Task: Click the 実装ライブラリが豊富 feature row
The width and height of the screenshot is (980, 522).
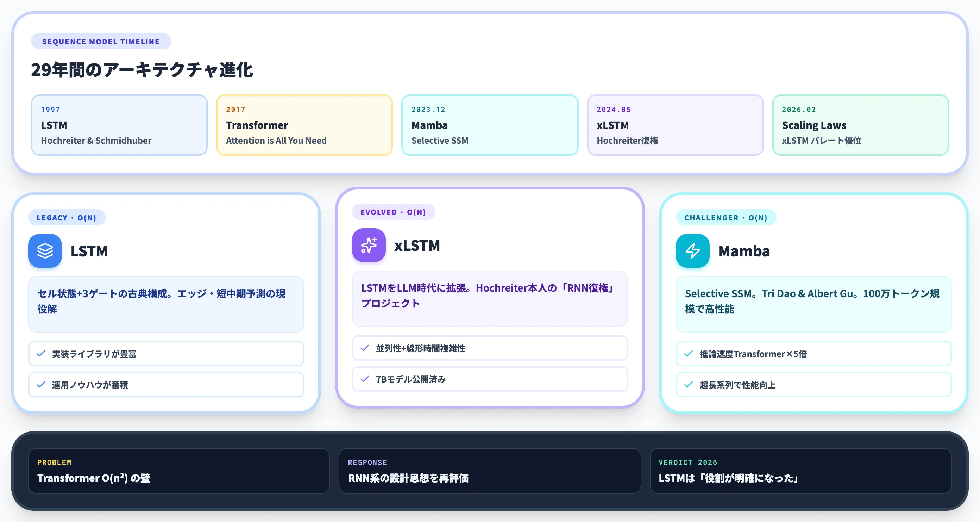Action: pos(166,354)
